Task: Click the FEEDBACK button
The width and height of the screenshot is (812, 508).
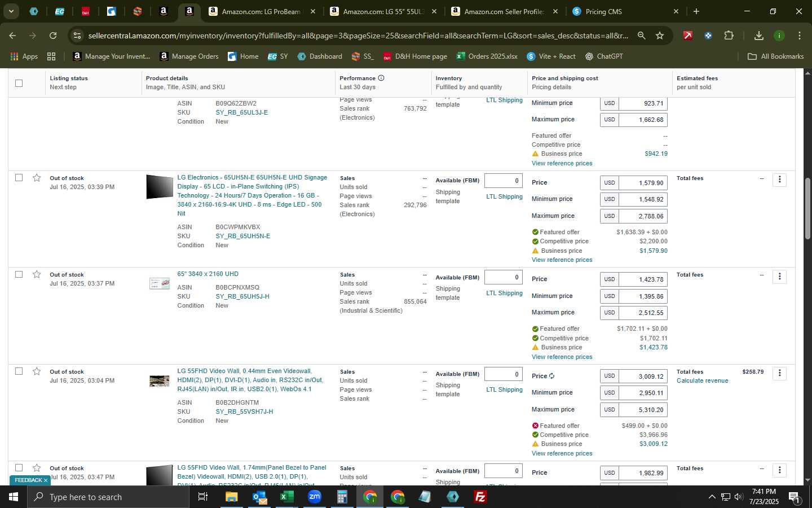Action: [x=31, y=480]
